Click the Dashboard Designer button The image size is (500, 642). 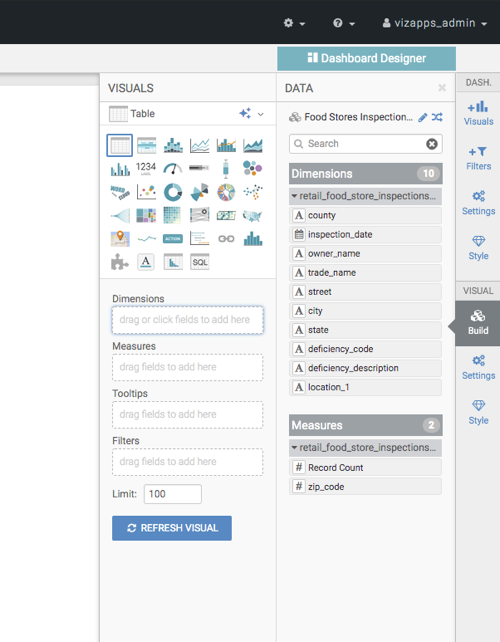pyautogui.click(x=367, y=59)
